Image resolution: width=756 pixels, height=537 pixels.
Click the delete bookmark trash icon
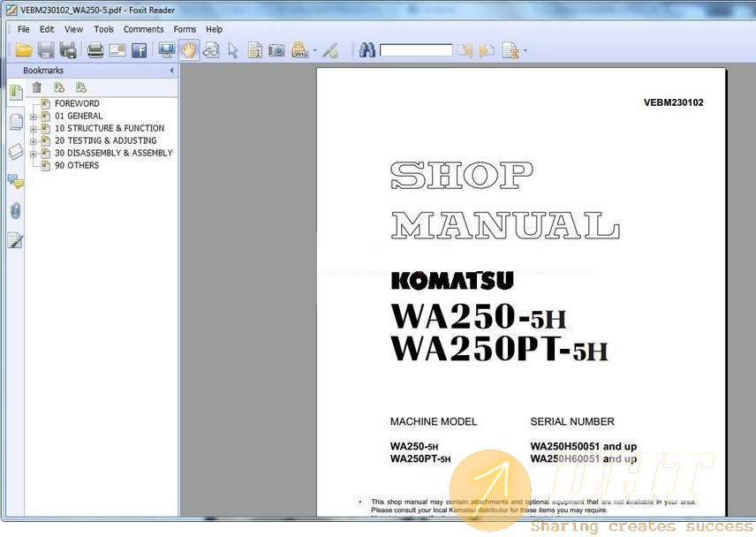[36, 87]
